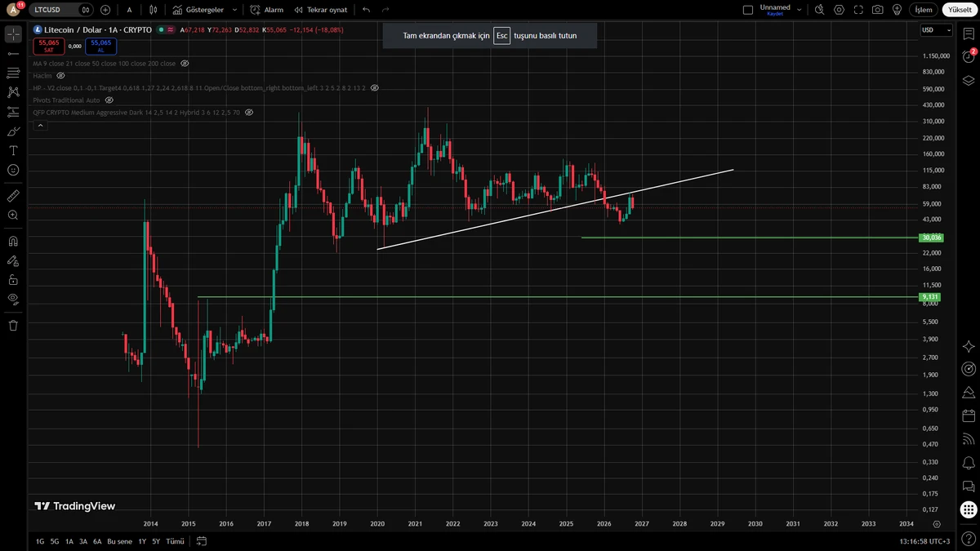Toggle visibility of the MA 9 indicator
Viewport: 980px width, 551px height.
(x=185, y=63)
